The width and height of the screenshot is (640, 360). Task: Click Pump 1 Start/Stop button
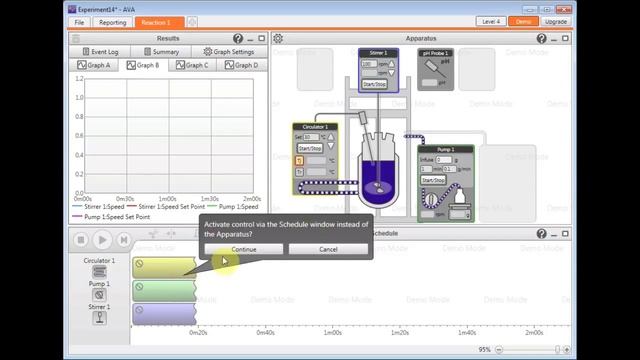pos(433,180)
